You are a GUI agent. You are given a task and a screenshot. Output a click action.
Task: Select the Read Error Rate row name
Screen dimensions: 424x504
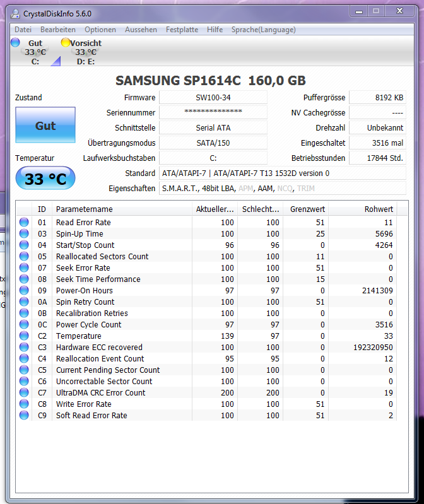click(x=83, y=223)
